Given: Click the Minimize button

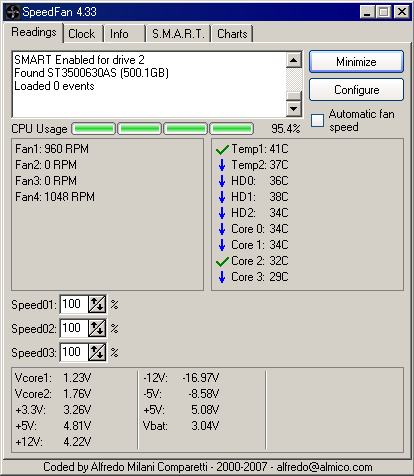Looking at the screenshot, I should [356, 62].
